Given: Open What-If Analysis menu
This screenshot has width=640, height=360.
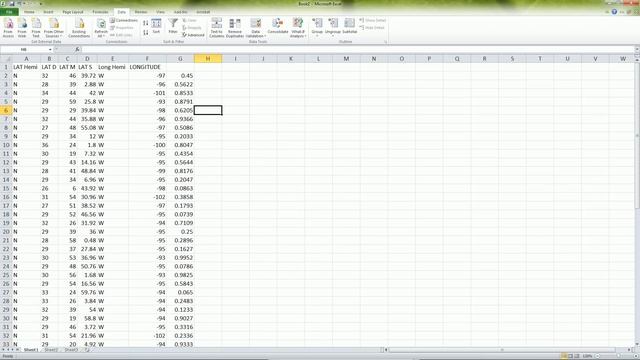Looking at the screenshot, I should (298, 28).
